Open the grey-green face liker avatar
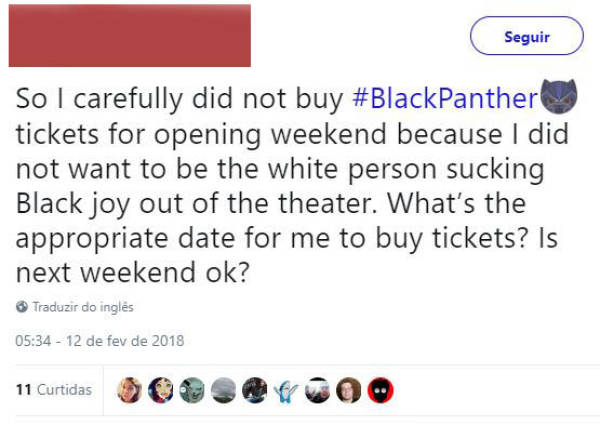 [x=193, y=389]
